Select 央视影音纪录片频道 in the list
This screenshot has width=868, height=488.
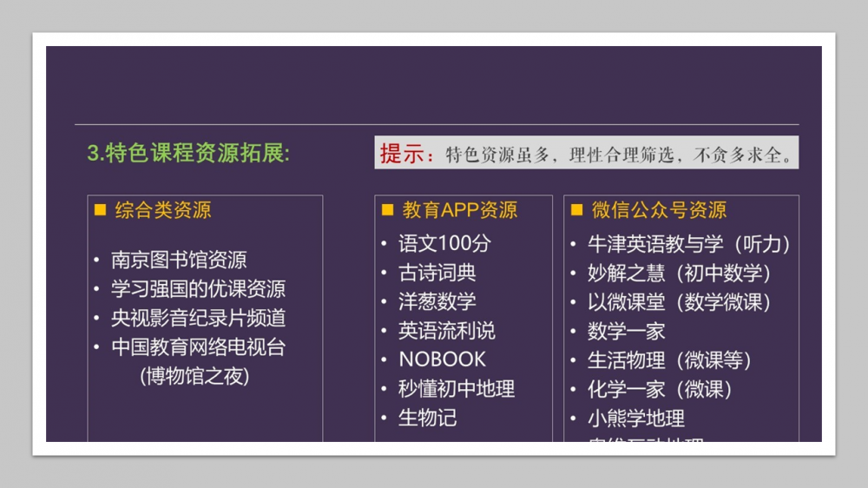pos(198,318)
